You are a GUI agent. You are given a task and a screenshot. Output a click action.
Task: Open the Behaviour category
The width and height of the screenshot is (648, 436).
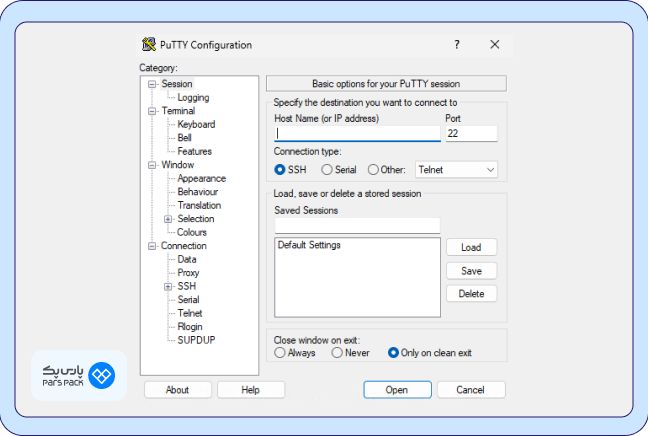(x=198, y=192)
